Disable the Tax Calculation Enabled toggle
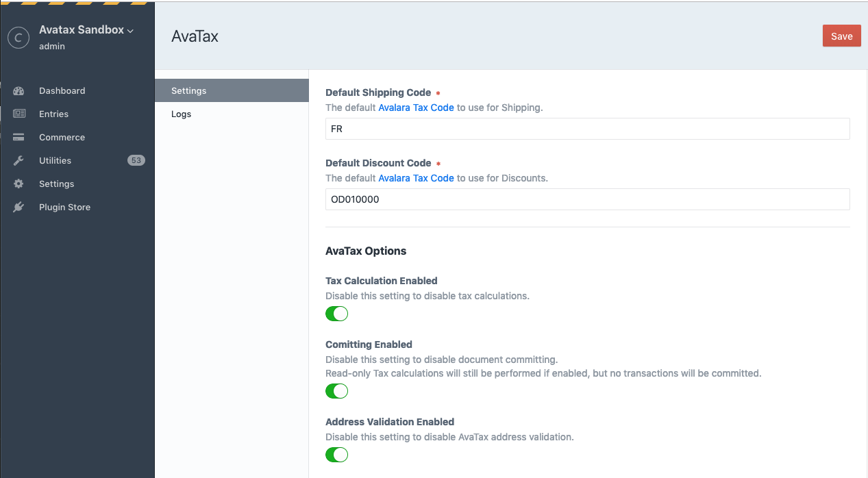This screenshot has height=478, width=868. point(336,314)
